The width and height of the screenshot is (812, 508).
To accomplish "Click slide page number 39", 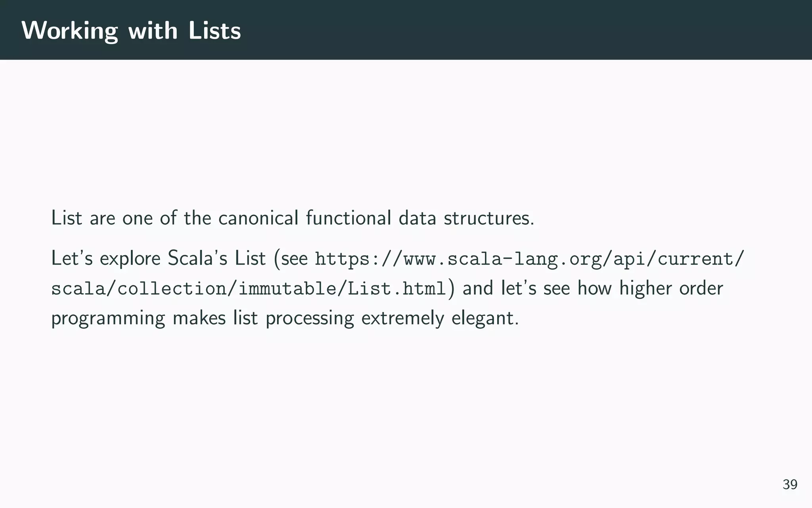I will point(790,485).
